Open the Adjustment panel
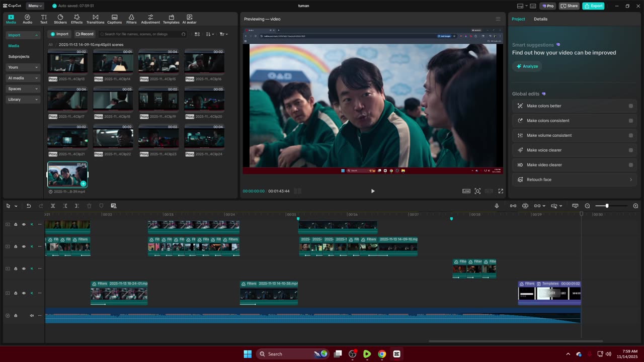Image resolution: width=644 pixels, height=362 pixels. [150, 19]
